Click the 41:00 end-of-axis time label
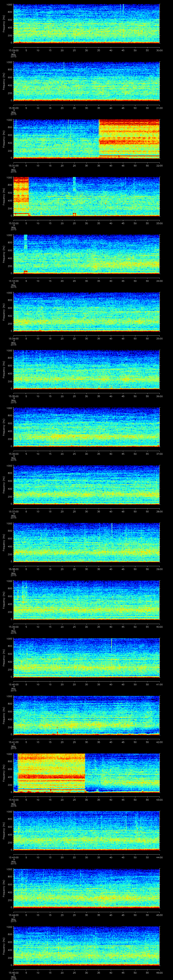The image size is (173, 980). [159, 684]
